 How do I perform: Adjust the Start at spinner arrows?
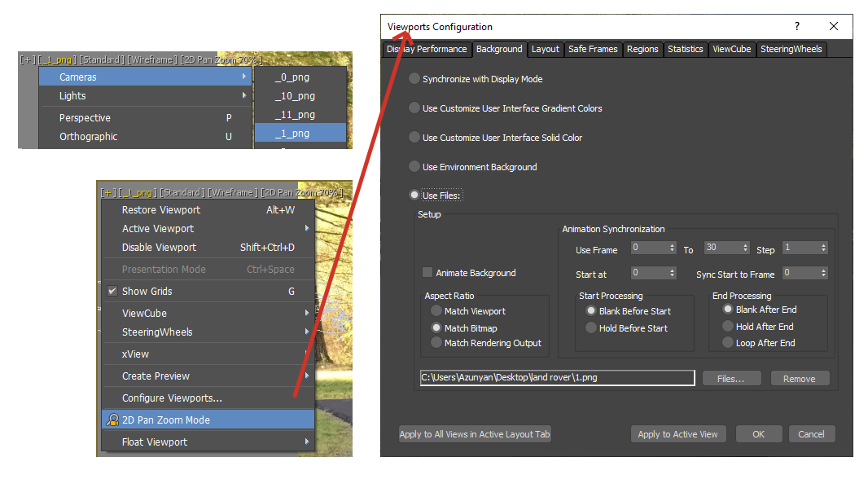click(672, 272)
